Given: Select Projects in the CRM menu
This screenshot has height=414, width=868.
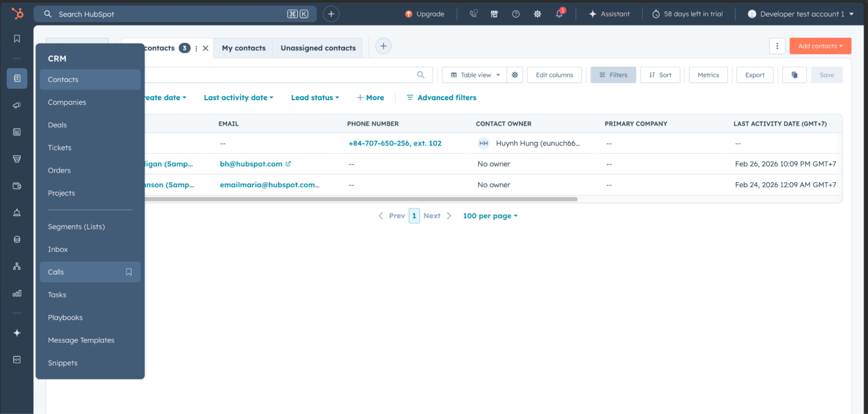Looking at the screenshot, I should click(x=90, y=193).
